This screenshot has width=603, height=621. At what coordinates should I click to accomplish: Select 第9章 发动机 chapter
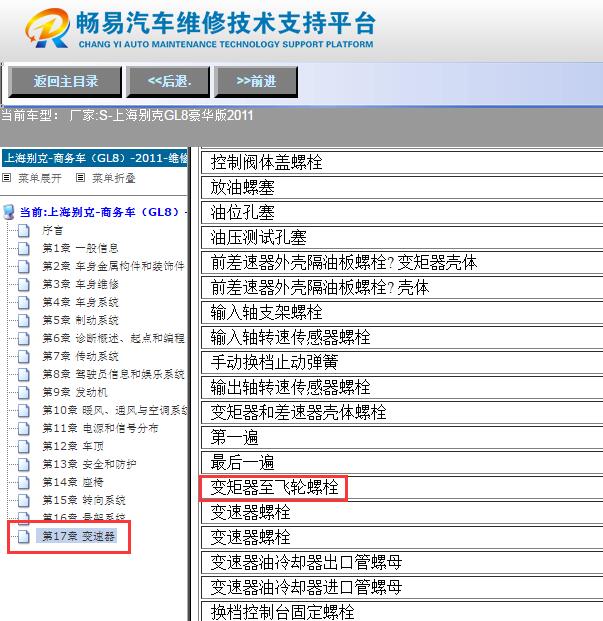[75, 392]
